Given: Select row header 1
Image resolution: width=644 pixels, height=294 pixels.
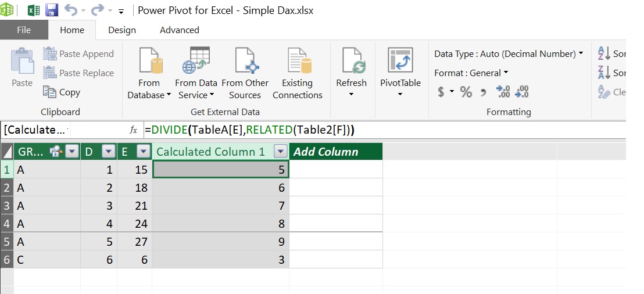Looking at the screenshot, I should point(7,169).
